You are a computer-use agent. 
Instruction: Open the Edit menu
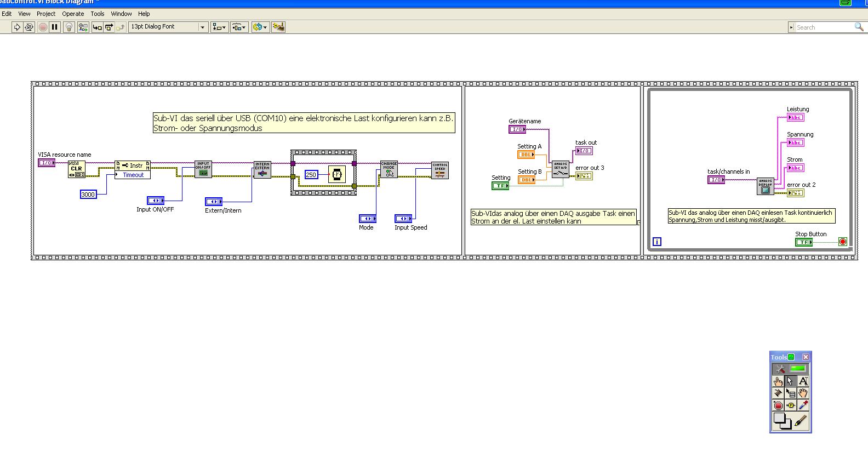point(7,14)
